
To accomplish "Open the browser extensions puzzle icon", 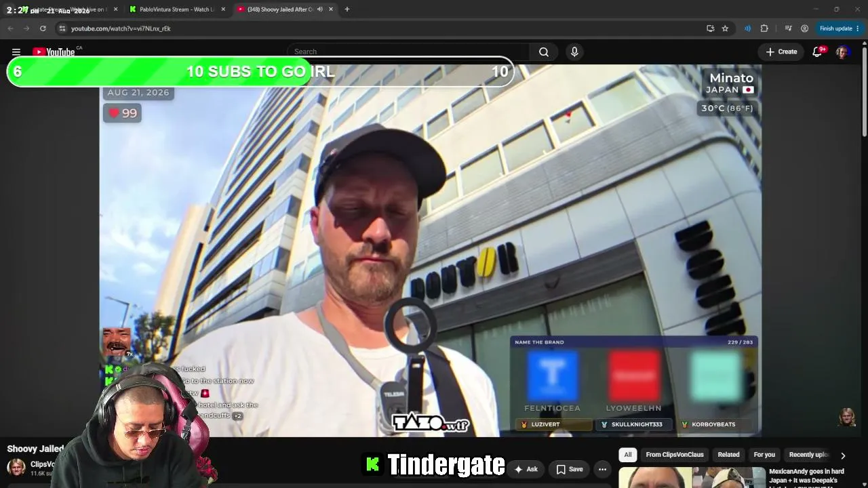I will click(x=764, y=28).
